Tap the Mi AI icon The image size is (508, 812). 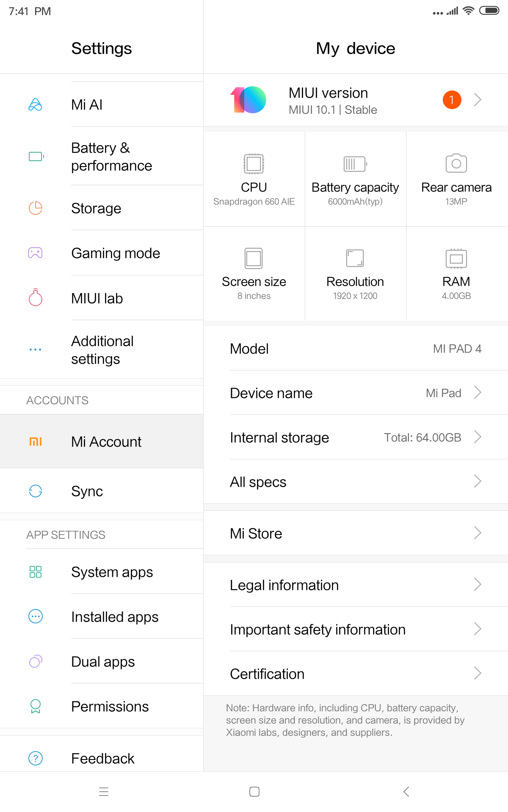[x=35, y=104]
